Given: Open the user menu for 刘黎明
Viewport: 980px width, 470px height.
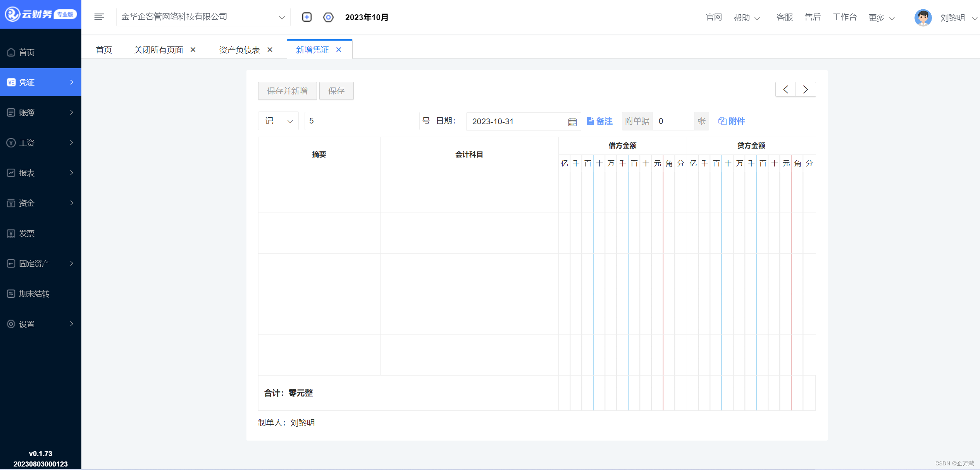Looking at the screenshot, I should pyautogui.click(x=951, y=17).
